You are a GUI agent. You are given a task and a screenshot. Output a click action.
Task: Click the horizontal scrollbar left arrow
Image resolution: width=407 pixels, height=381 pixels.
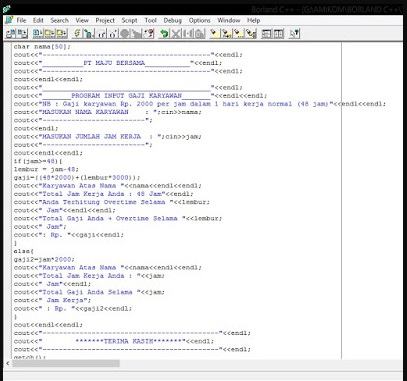(8, 363)
